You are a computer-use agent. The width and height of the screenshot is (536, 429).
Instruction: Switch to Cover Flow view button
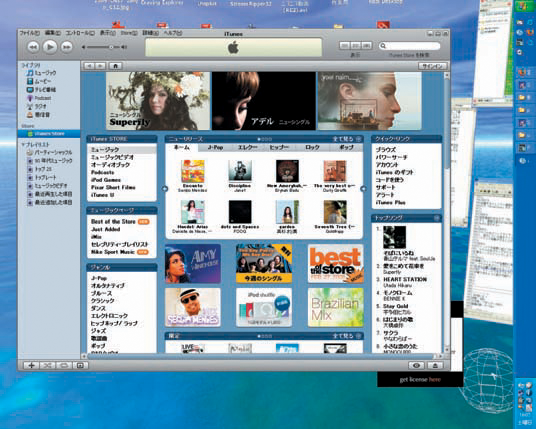(367, 45)
